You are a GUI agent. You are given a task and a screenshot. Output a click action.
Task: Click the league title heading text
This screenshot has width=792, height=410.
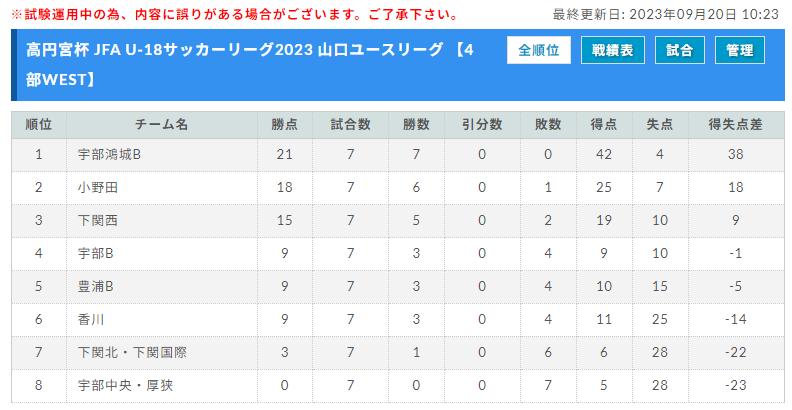point(250,65)
